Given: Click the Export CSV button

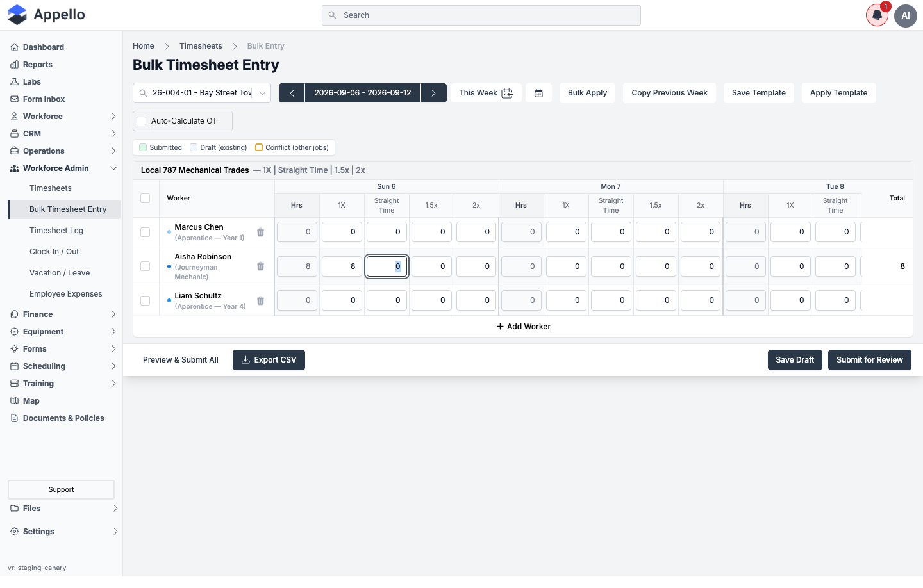Looking at the screenshot, I should [x=269, y=360].
